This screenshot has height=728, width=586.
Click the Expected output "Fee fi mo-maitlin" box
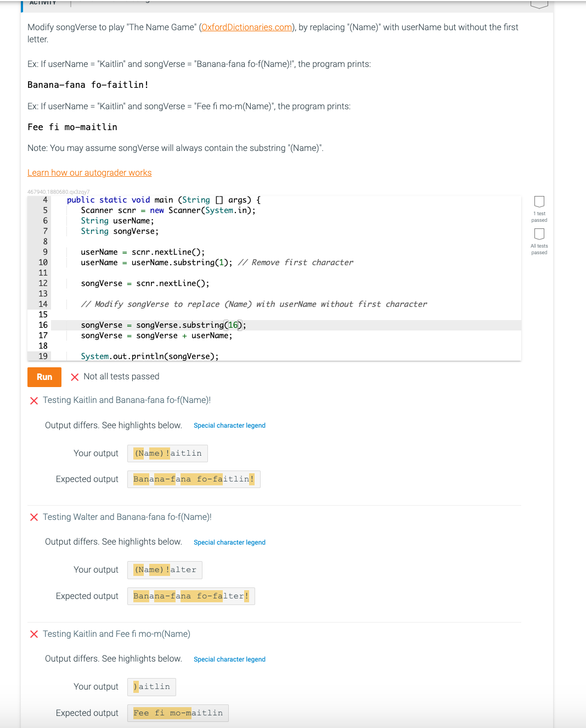pos(177,713)
